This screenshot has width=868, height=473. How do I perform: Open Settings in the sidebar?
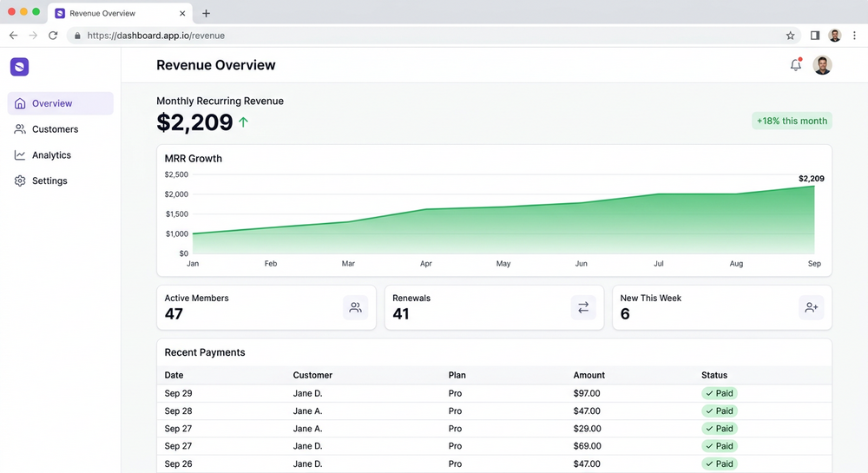pos(61,181)
